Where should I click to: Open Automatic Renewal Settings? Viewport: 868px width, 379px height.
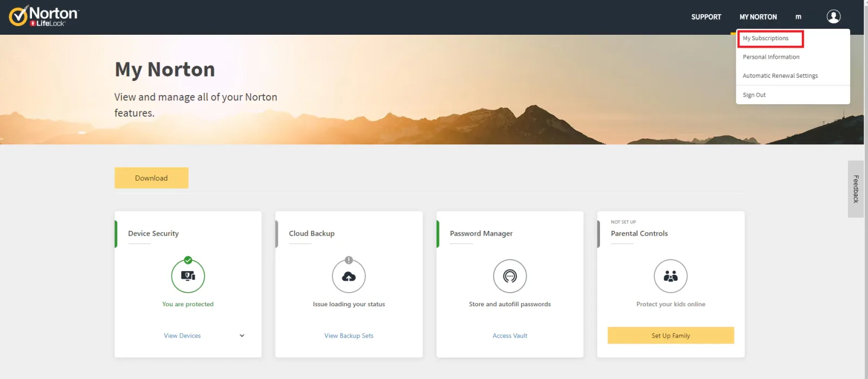[x=780, y=76]
